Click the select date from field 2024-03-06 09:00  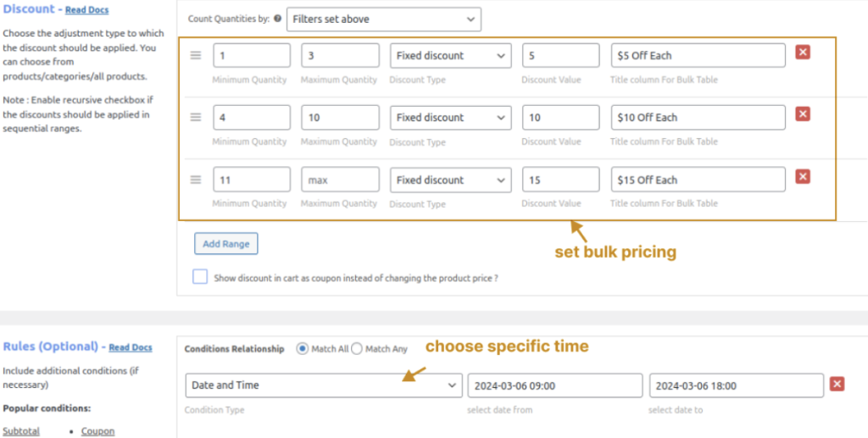[x=554, y=385]
